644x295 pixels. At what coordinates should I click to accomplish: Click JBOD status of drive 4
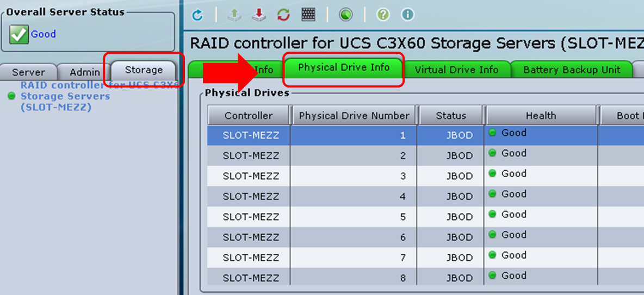tap(460, 197)
